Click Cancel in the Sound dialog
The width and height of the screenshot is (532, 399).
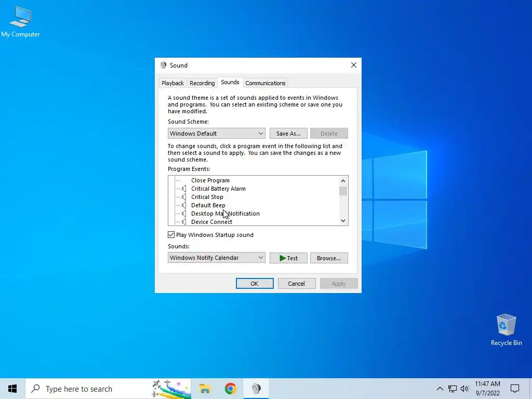tap(297, 284)
